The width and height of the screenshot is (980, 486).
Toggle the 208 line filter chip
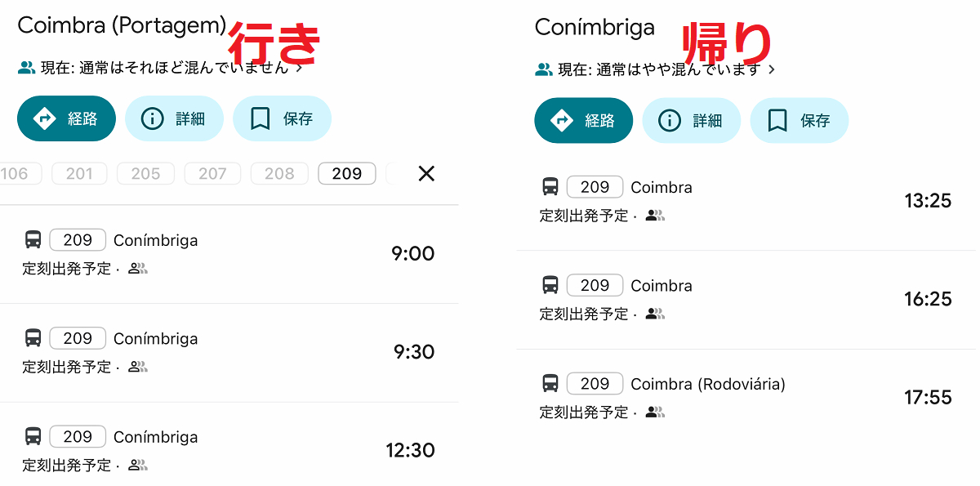click(x=279, y=173)
